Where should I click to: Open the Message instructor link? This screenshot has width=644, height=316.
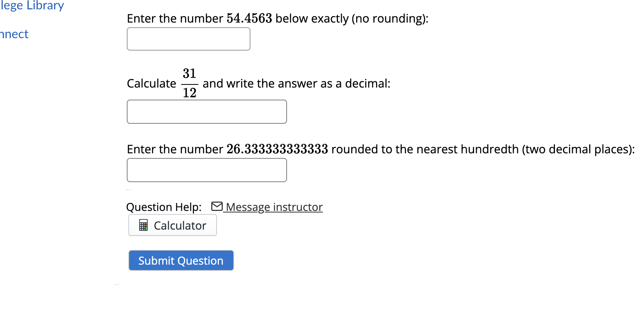(x=273, y=207)
